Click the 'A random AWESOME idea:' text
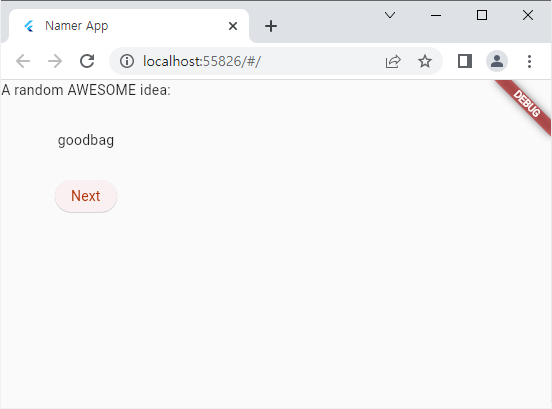The height and width of the screenshot is (409, 552). (86, 90)
